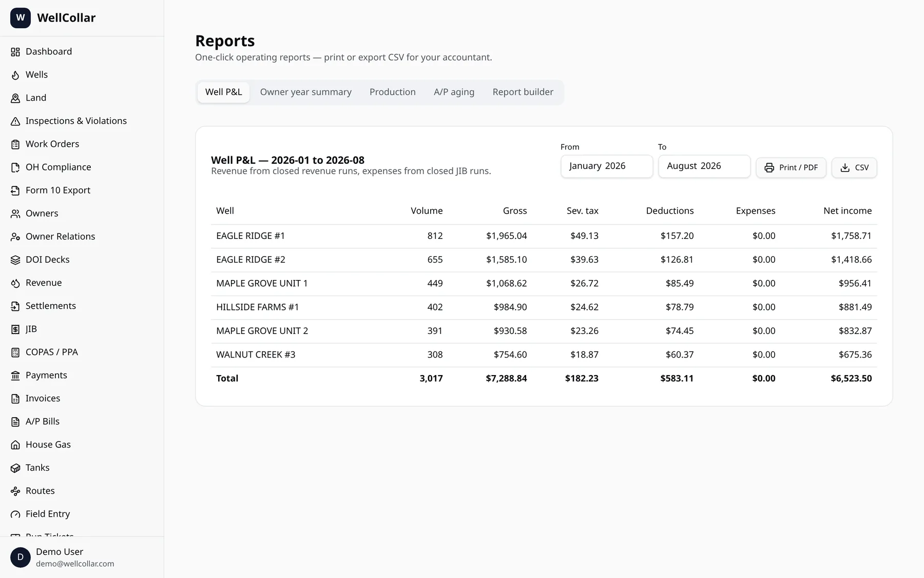The image size is (924, 578).
Task: Click the Work Orders clipboard icon
Action: (x=15, y=144)
